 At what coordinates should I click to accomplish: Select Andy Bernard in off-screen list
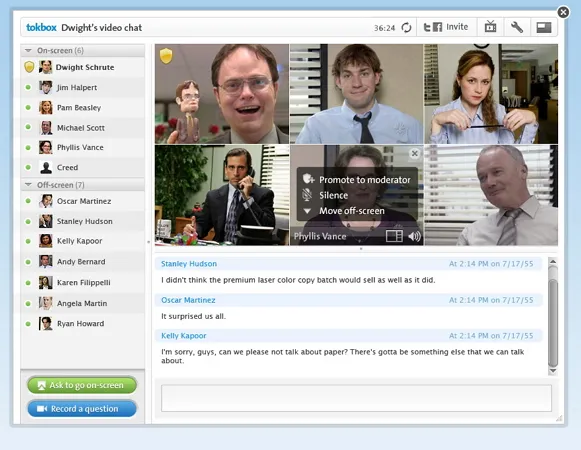tap(83, 262)
